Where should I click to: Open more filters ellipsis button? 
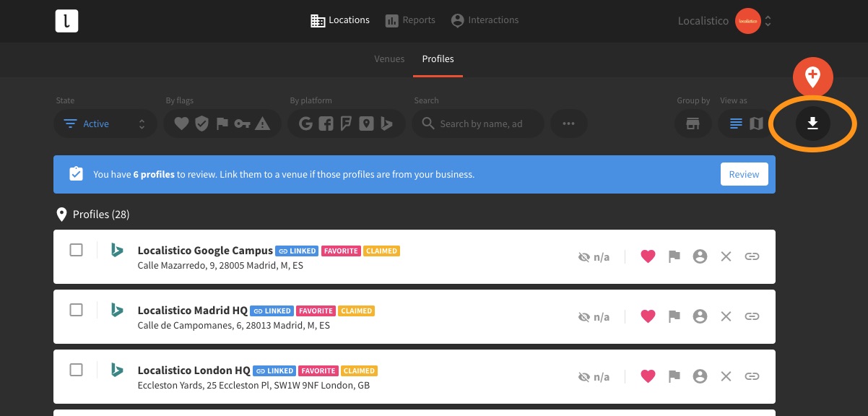tap(569, 124)
